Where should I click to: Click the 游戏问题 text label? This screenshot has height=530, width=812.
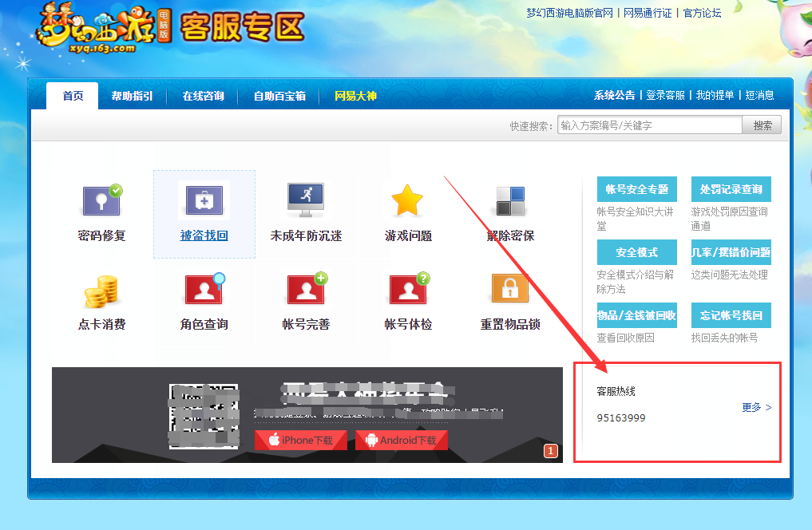(408, 236)
